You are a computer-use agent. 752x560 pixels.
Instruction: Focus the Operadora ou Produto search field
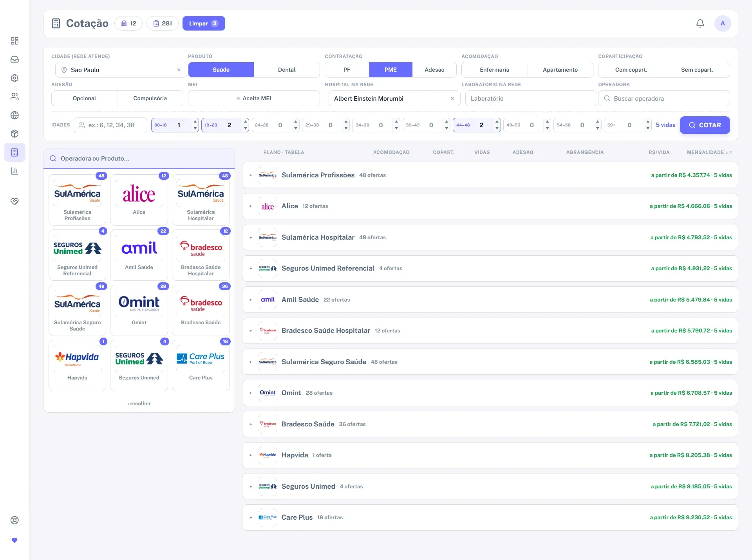pyautogui.click(x=139, y=159)
